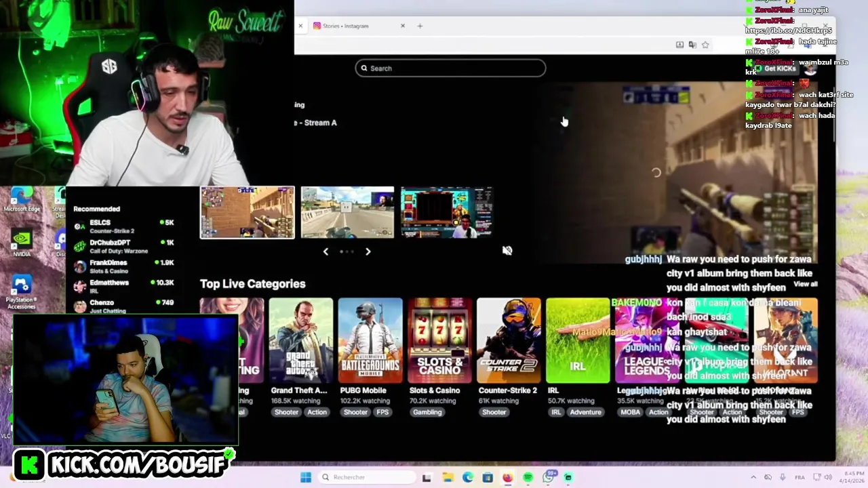Viewport: 868px width, 488px height.
Task: Open WhatsApp with 99+ badge in taskbar
Action: click(548, 477)
